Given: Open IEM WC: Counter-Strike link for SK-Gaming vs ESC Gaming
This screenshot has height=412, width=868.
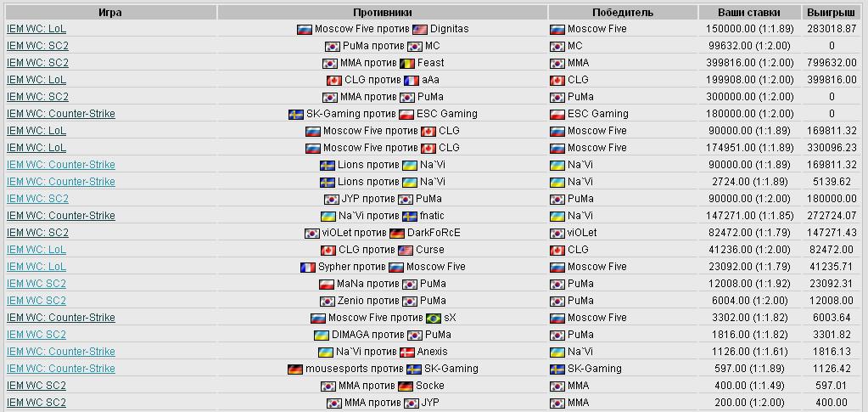Looking at the screenshot, I should click(x=61, y=114).
